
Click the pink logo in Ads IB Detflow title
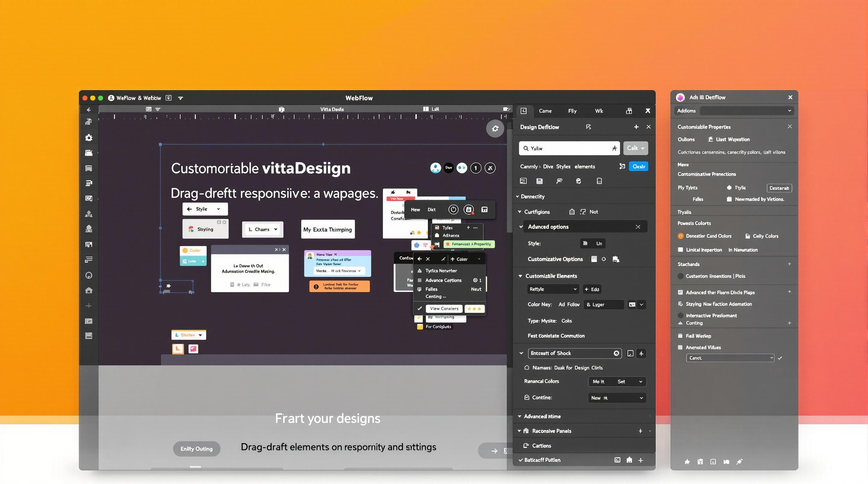(x=680, y=97)
